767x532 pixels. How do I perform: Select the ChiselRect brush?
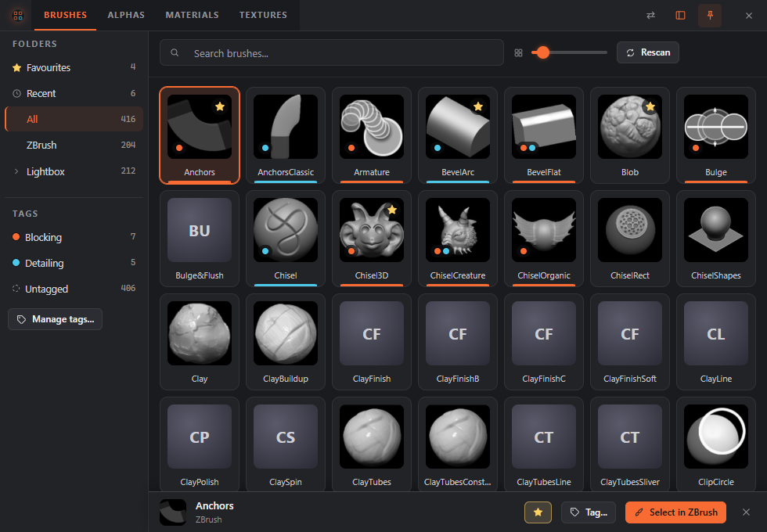click(630, 239)
